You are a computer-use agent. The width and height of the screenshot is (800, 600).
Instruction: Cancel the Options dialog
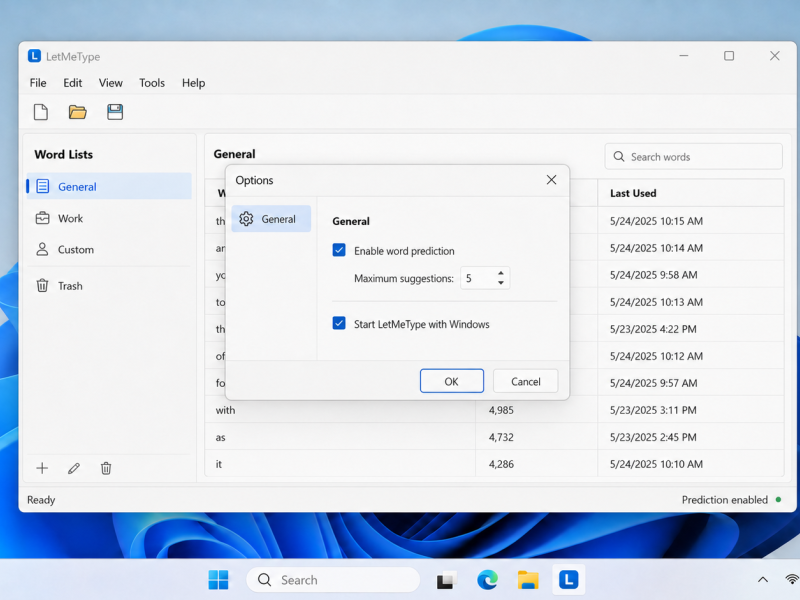[x=526, y=381]
